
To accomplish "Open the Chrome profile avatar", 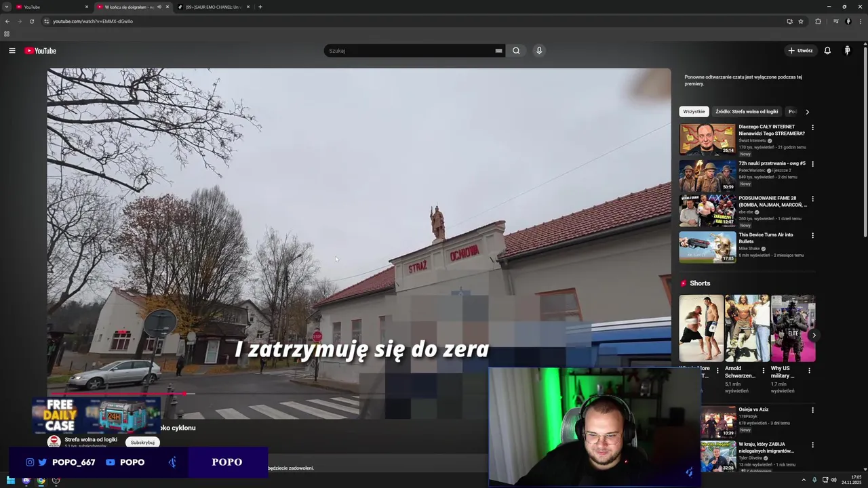I will tap(848, 21).
